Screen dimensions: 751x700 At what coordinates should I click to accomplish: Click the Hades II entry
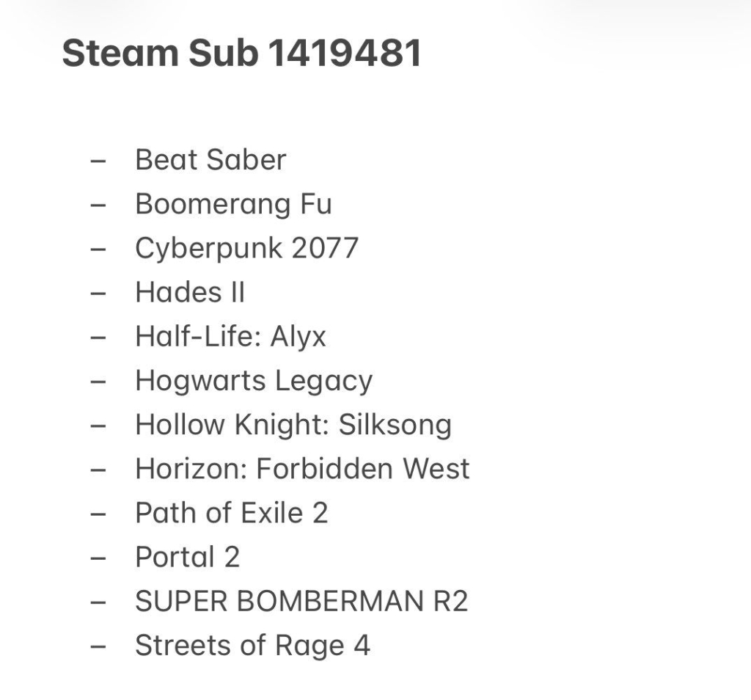[x=190, y=292]
